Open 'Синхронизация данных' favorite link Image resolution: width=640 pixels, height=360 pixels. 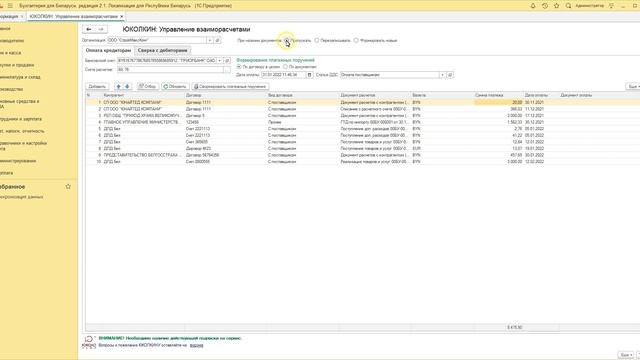[21, 197]
